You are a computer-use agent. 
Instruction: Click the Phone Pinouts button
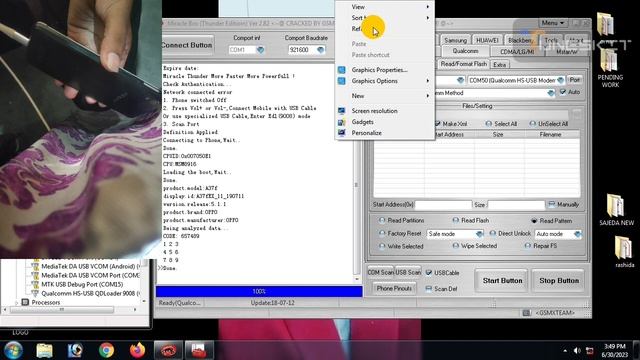point(394,288)
